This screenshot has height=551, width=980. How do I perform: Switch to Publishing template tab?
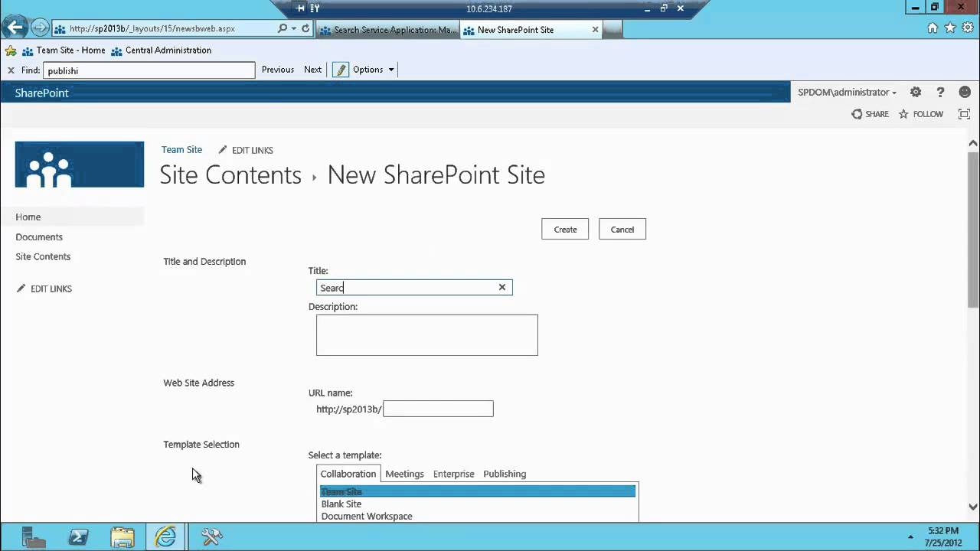coord(505,474)
